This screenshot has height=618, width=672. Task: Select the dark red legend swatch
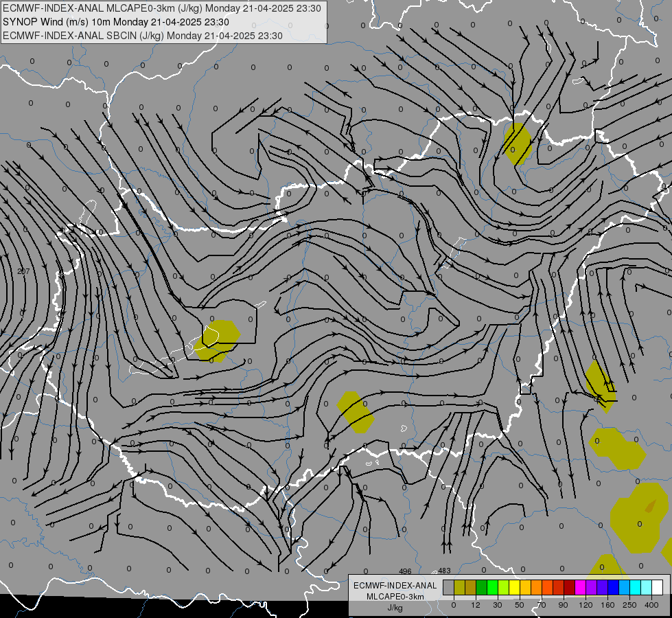coord(569,587)
